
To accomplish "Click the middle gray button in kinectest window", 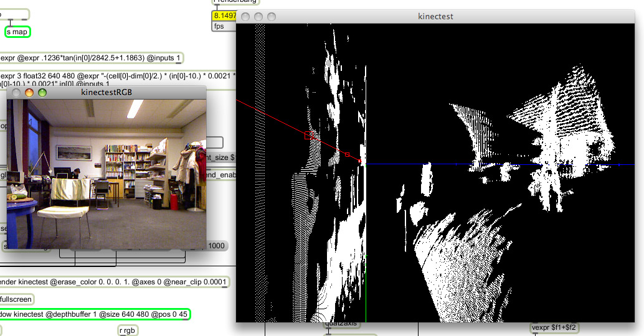I will click(258, 17).
